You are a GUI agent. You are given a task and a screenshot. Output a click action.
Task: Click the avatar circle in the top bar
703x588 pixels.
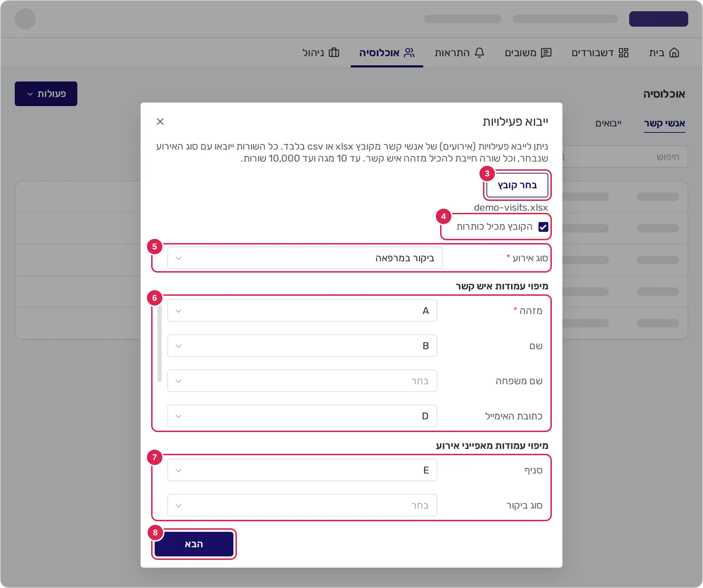point(25,19)
